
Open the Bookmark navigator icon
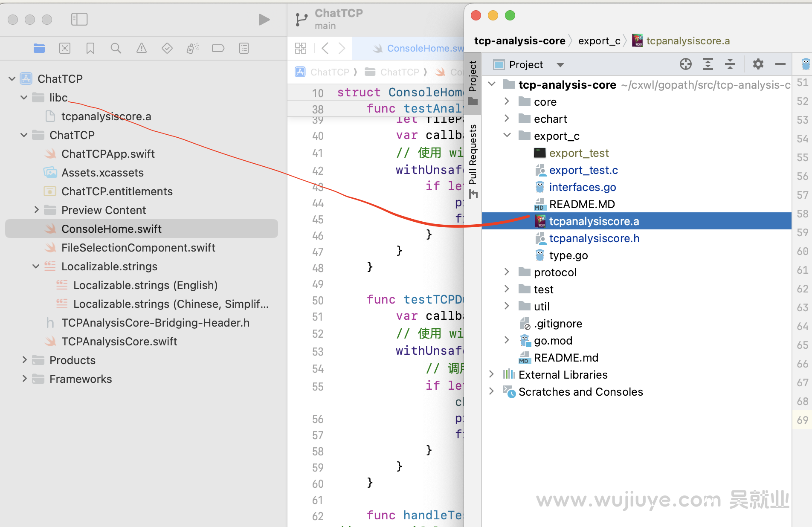[90, 48]
